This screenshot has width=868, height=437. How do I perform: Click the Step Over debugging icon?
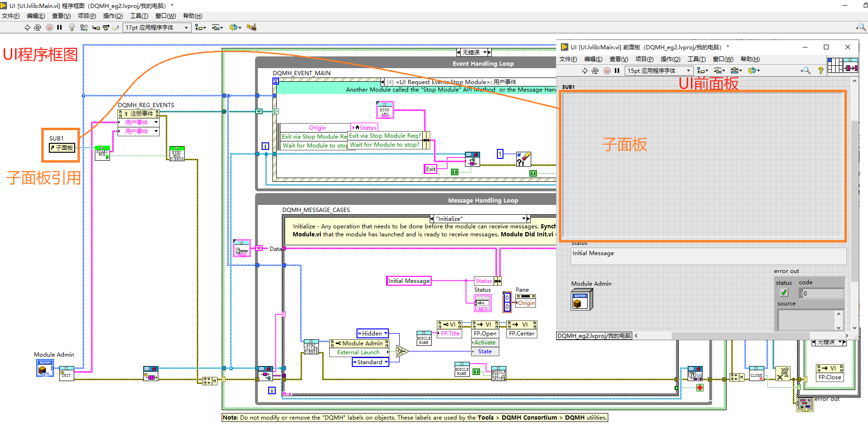click(x=106, y=28)
